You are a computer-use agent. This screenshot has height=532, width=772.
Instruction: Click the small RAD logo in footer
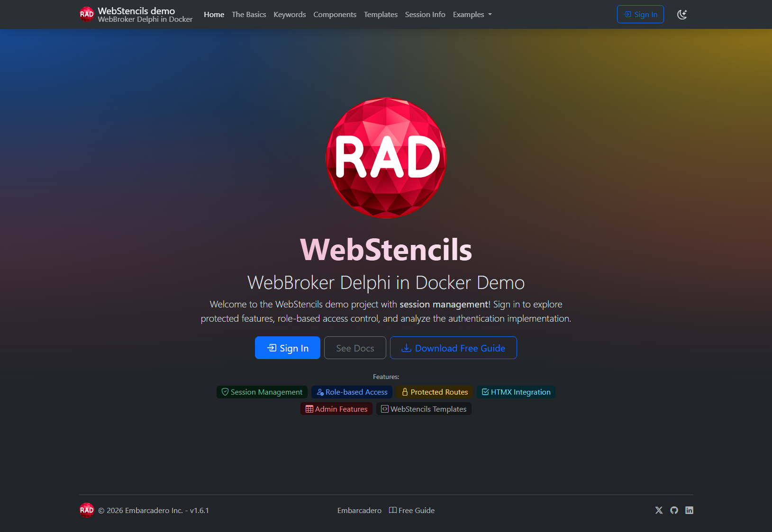(x=87, y=510)
